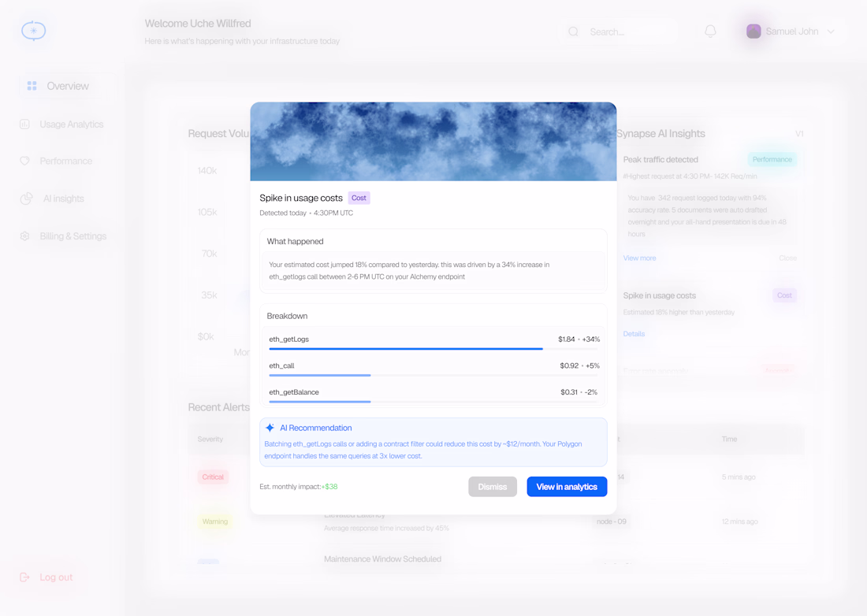Click the AI insights pie icon
The image size is (867, 616).
(x=26, y=199)
